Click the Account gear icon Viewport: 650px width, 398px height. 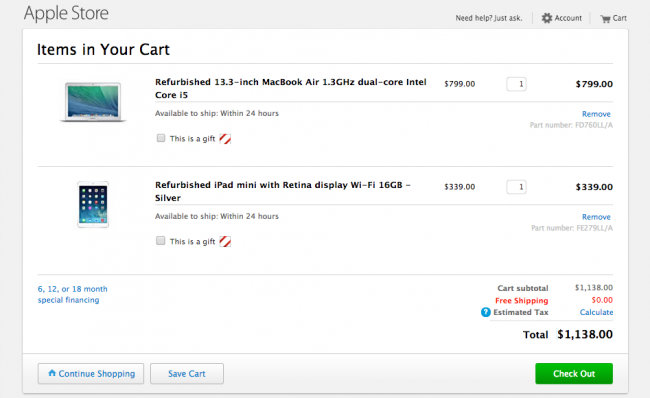pos(547,18)
